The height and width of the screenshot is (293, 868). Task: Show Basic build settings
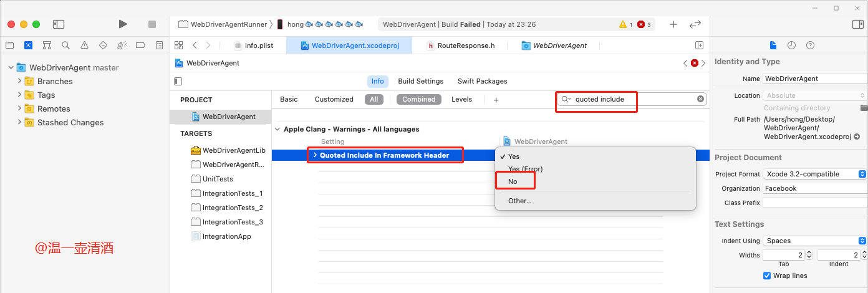coord(289,99)
